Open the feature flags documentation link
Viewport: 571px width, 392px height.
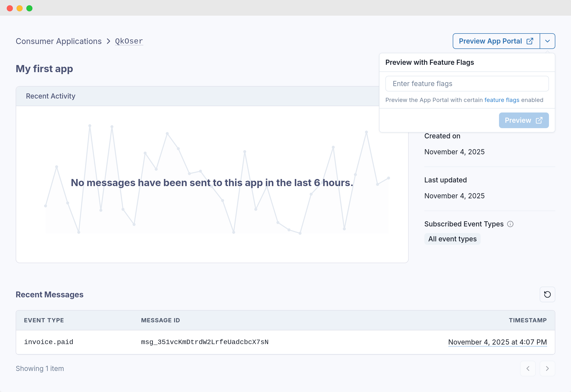coord(502,100)
